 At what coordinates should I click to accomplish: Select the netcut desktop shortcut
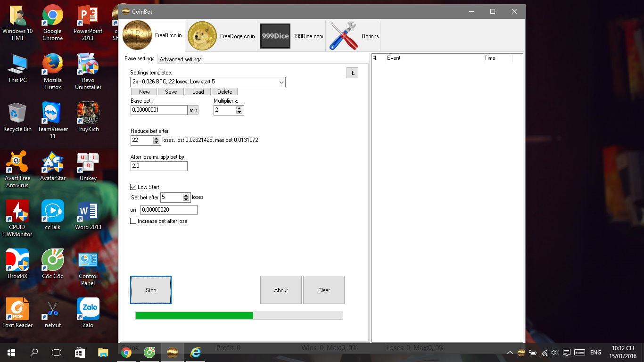point(53,313)
